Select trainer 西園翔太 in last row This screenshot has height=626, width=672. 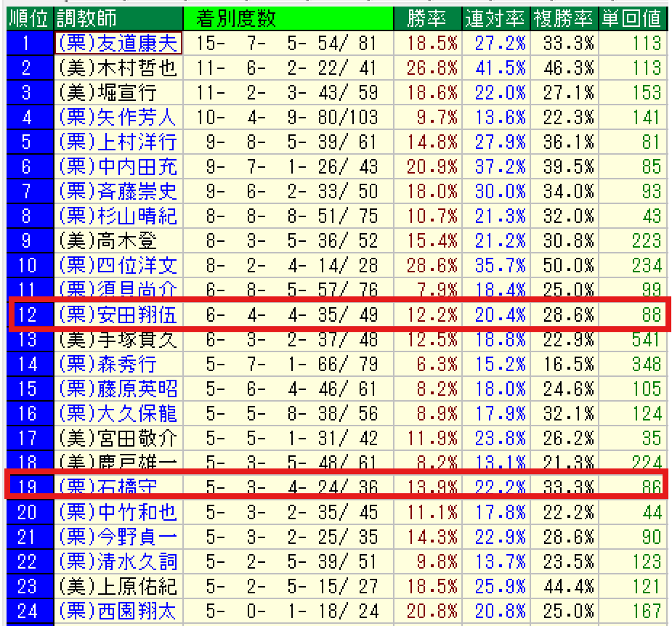[118, 610]
